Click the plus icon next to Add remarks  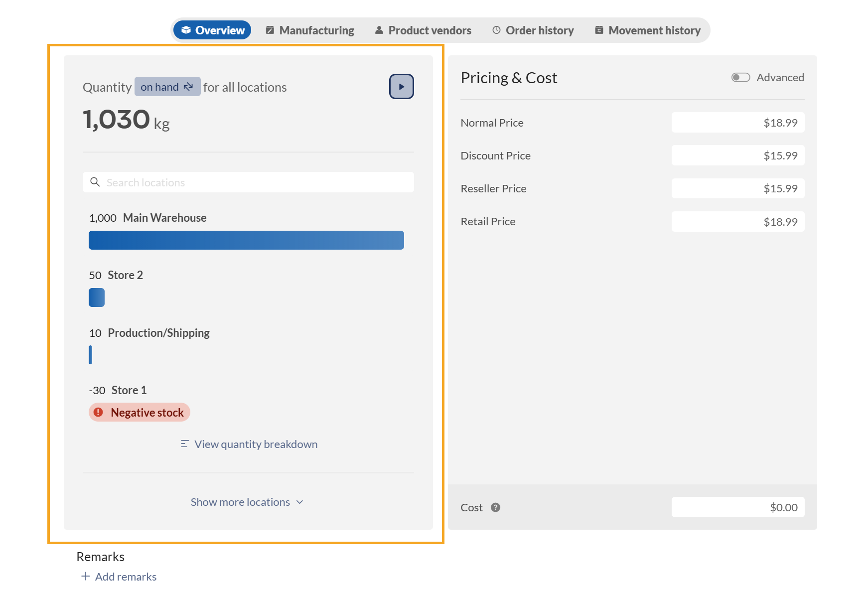pyautogui.click(x=86, y=577)
